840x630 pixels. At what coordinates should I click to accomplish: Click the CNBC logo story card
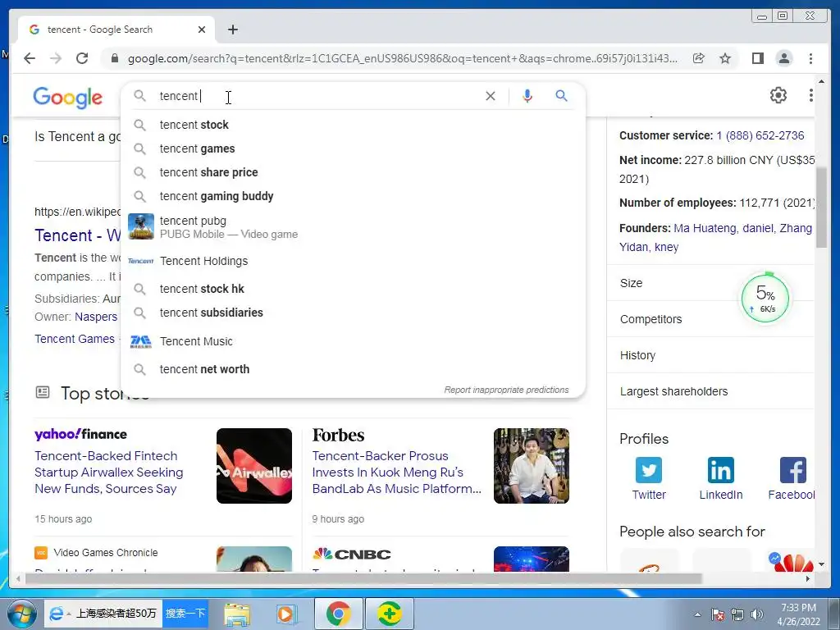tap(351, 554)
